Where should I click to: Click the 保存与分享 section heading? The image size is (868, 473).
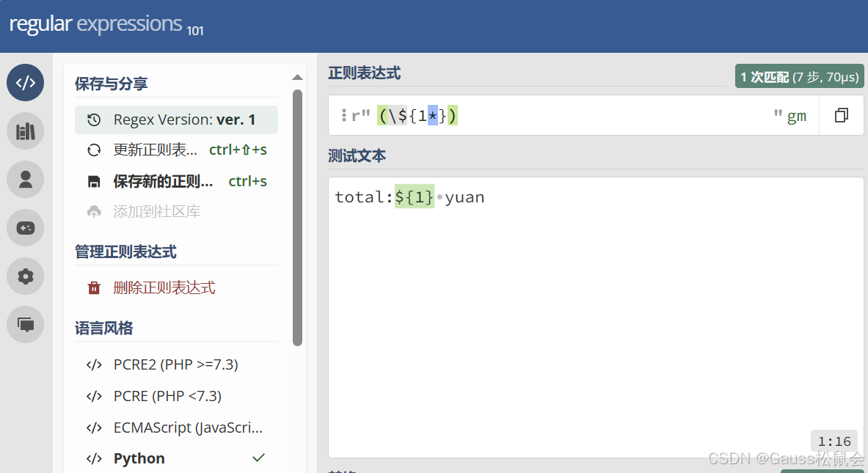(112, 84)
